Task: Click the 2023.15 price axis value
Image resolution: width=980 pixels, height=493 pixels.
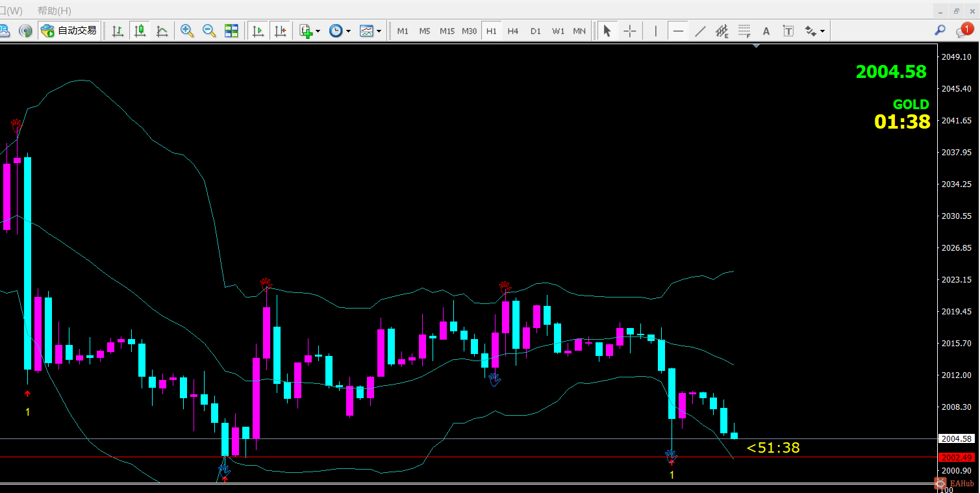Action: coord(957,279)
